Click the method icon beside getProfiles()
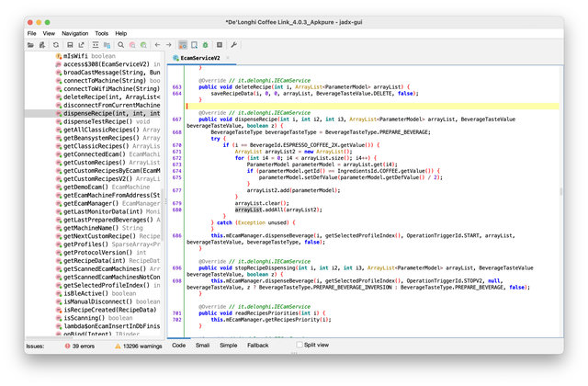The image size is (588, 386). (59, 244)
